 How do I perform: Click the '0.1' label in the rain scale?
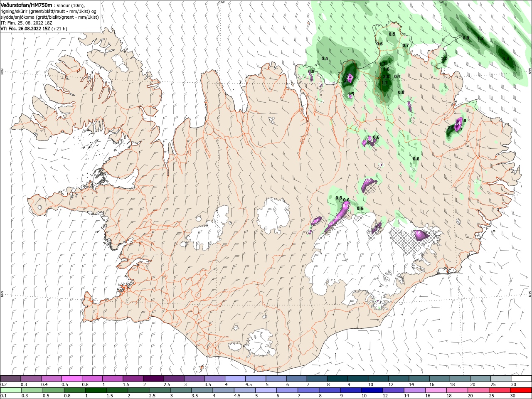pos(4,396)
